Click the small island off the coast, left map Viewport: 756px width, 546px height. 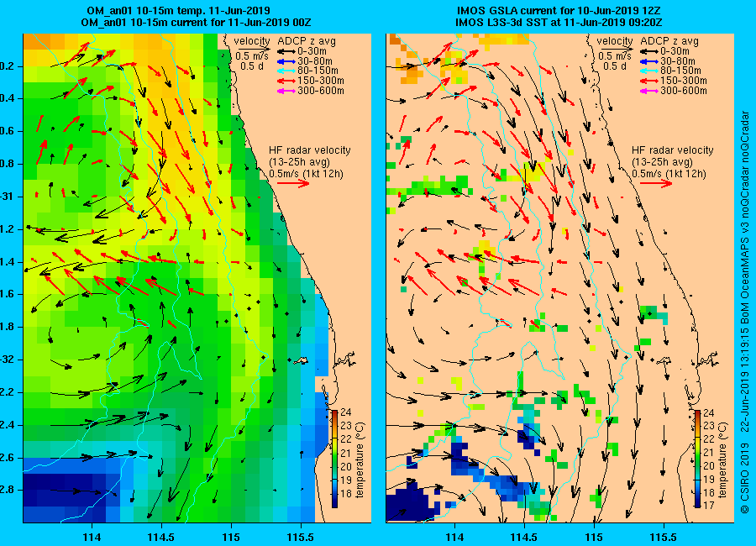coord(301,360)
